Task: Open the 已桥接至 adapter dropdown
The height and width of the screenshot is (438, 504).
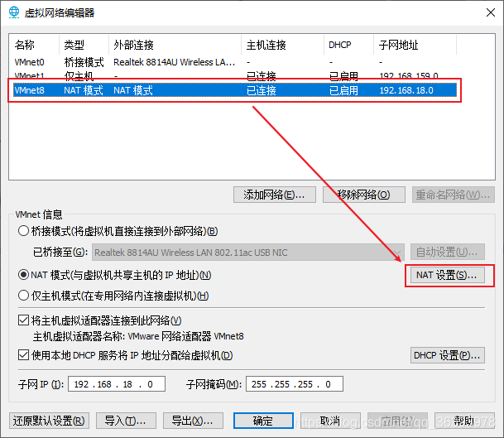Action: (247, 253)
